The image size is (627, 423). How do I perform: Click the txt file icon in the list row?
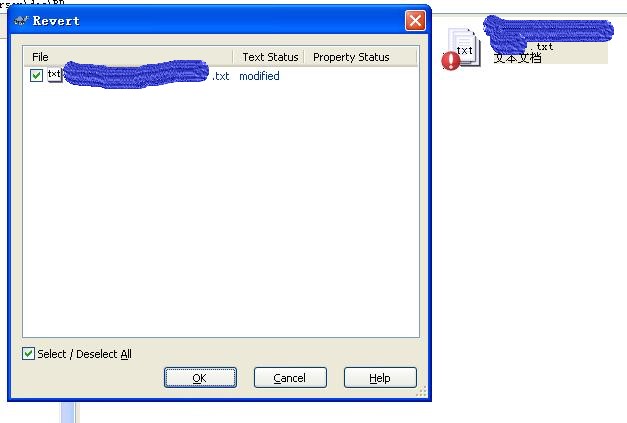click(x=54, y=75)
